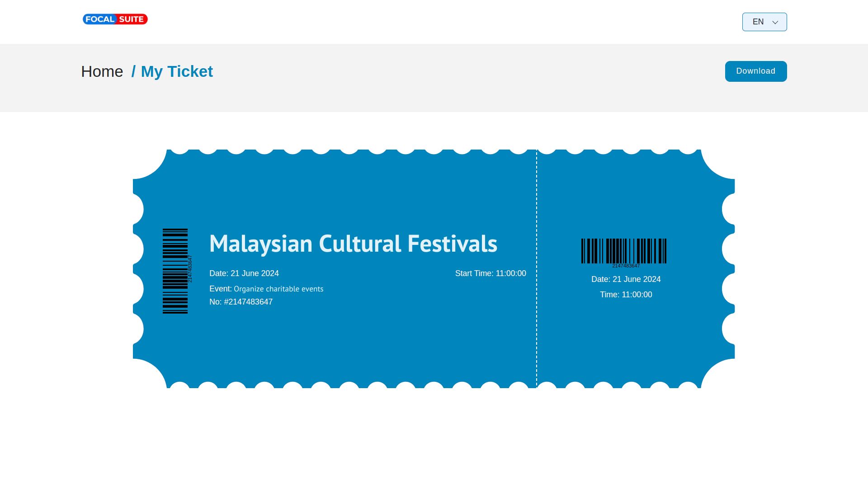Click the Event: label on ticket
Screen dimensions: 868x488
(x=221, y=289)
